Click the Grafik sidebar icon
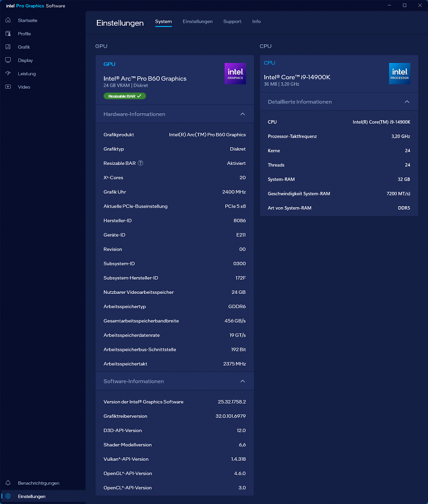Viewport: 428px width, 504px height. [x=8, y=47]
